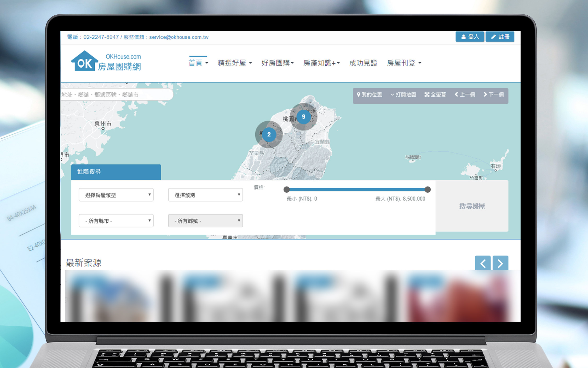Expand the 所有鄉鎮 township dropdown
588x368 pixels.
tap(205, 221)
